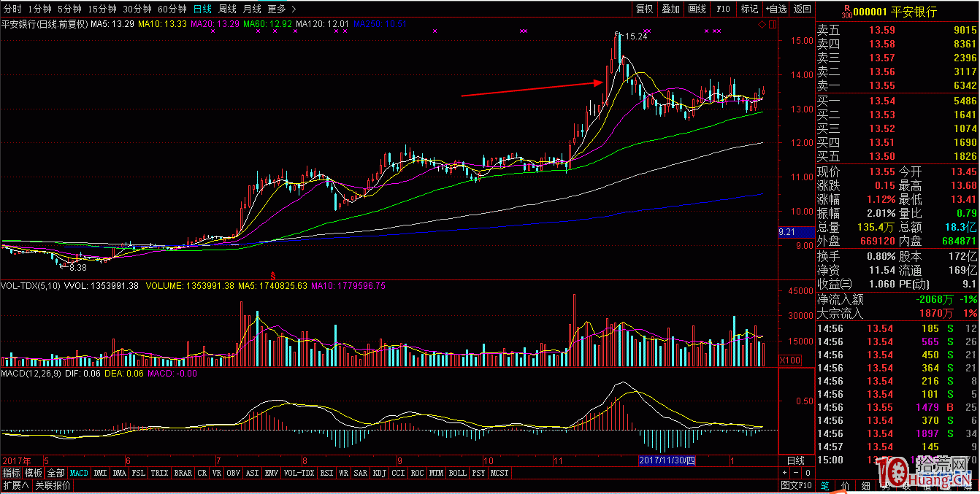Click the R300 badge beside stock code
Viewport: 980px width, 494px height.
(846, 11)
